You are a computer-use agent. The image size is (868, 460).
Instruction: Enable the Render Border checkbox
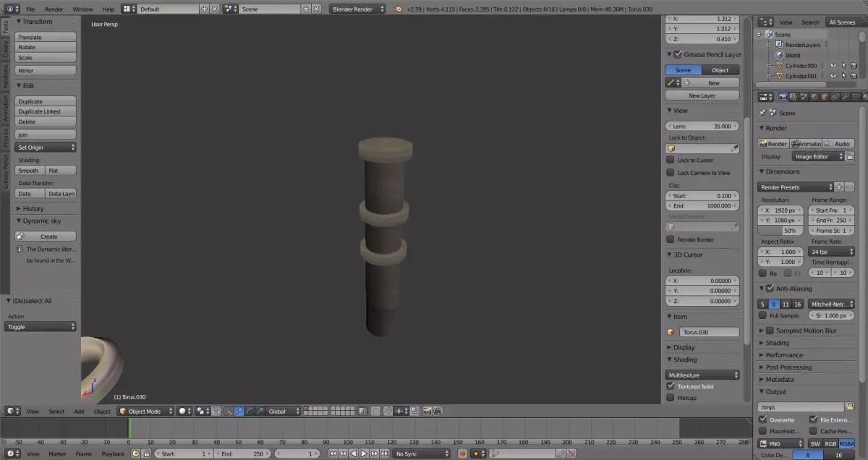(x=671, y=239)
